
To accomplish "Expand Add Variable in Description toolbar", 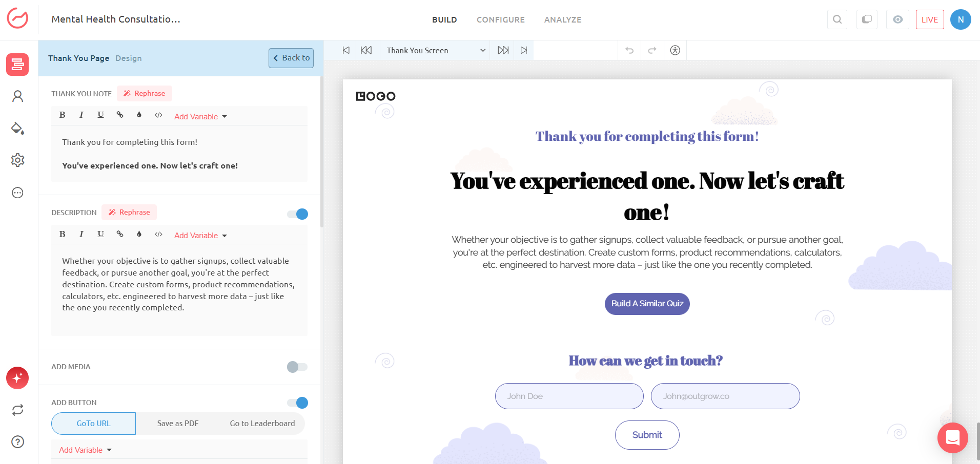I will coord(200,236).
